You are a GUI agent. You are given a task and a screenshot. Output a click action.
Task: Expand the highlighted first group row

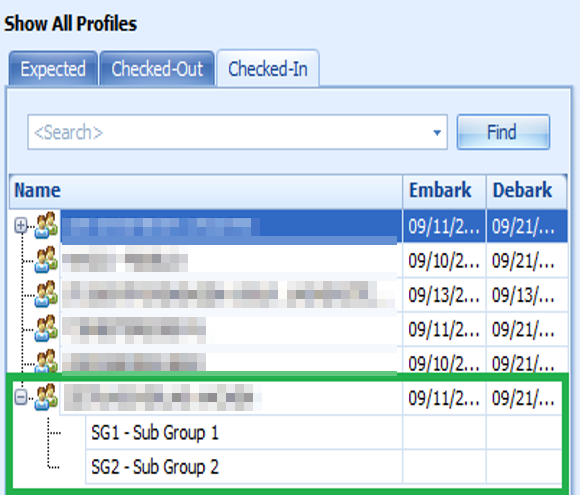pyautogui.click(x=21, y=225)
